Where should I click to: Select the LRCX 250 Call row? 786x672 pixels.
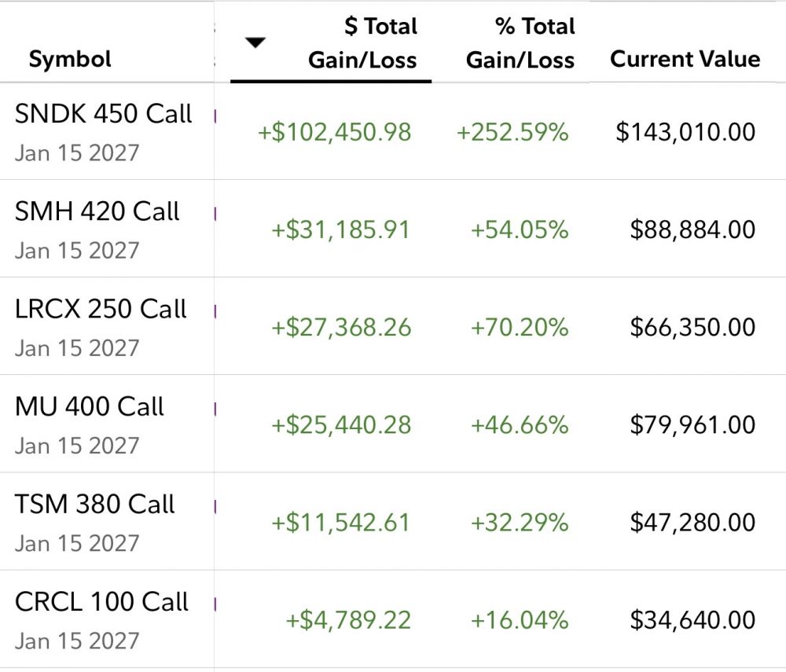click(101, 310)
